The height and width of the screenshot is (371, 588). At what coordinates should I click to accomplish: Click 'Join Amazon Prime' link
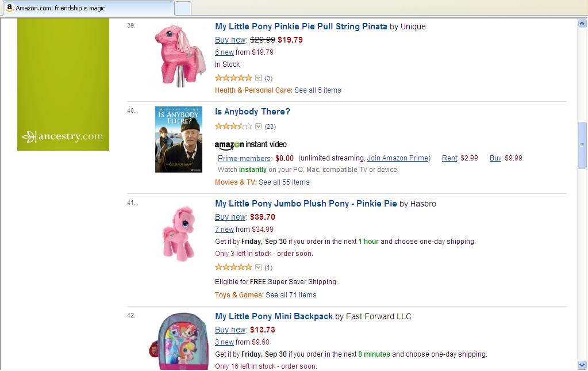click(x=398, y=158)
